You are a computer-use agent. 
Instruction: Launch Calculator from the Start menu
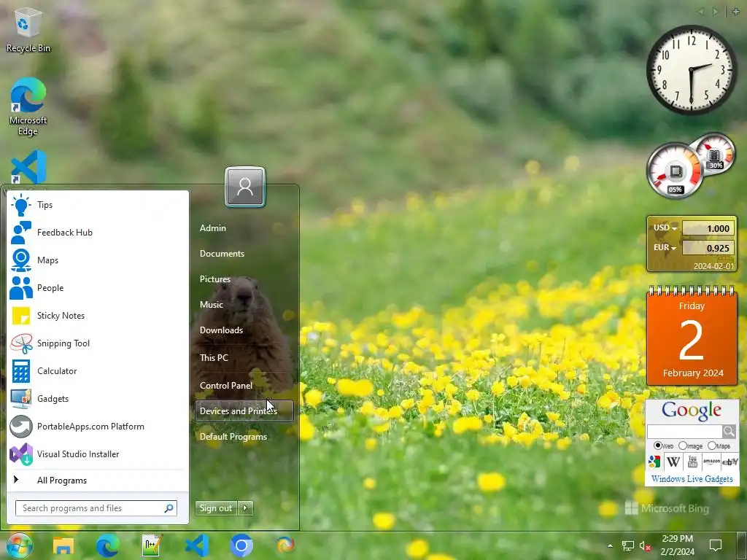coord(98,371)
